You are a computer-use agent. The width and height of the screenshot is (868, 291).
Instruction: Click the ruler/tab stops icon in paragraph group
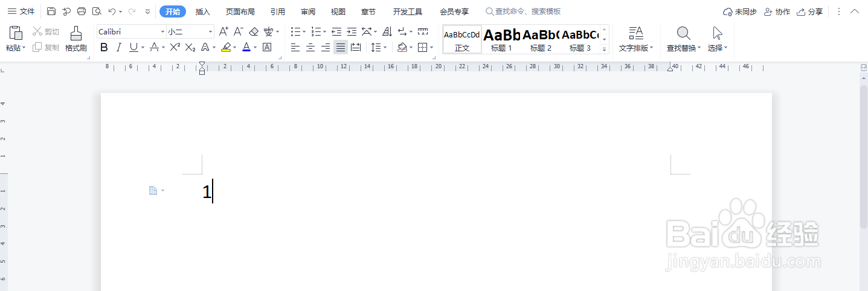(x=423, y=31)
